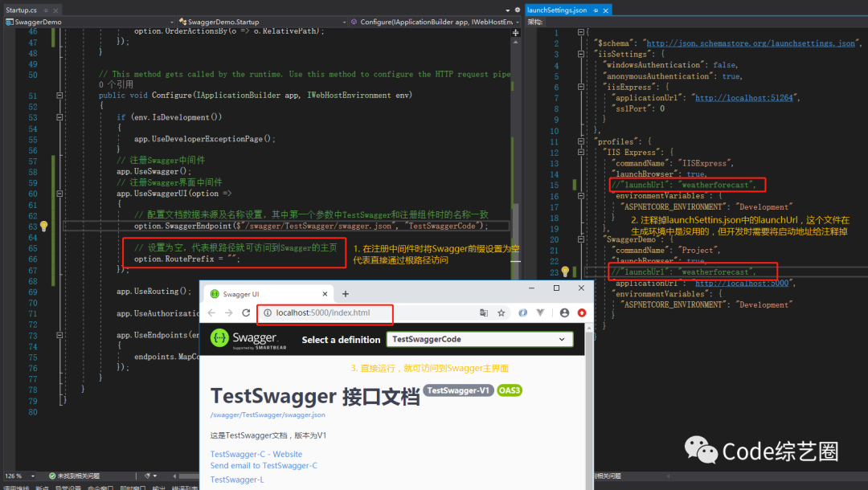This screenshot has height=490, width=868.
Task: Bookmark this page with the star
Action: point(501,313)
